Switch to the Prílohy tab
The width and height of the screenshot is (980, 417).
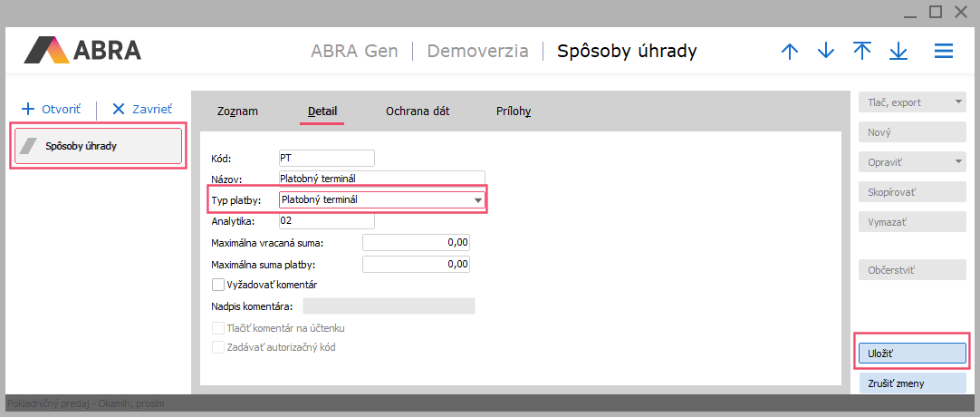coord(513,112)
